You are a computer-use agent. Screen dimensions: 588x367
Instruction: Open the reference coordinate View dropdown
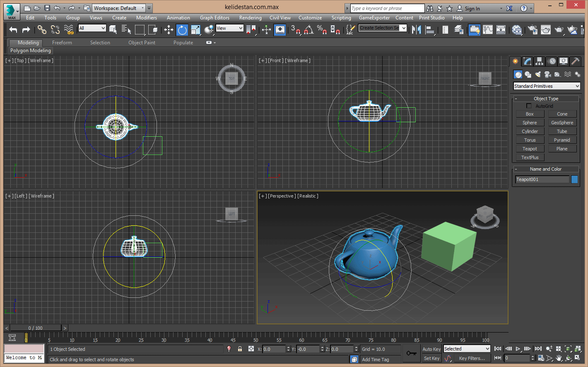pyautogui.click(x=229, y=28)
